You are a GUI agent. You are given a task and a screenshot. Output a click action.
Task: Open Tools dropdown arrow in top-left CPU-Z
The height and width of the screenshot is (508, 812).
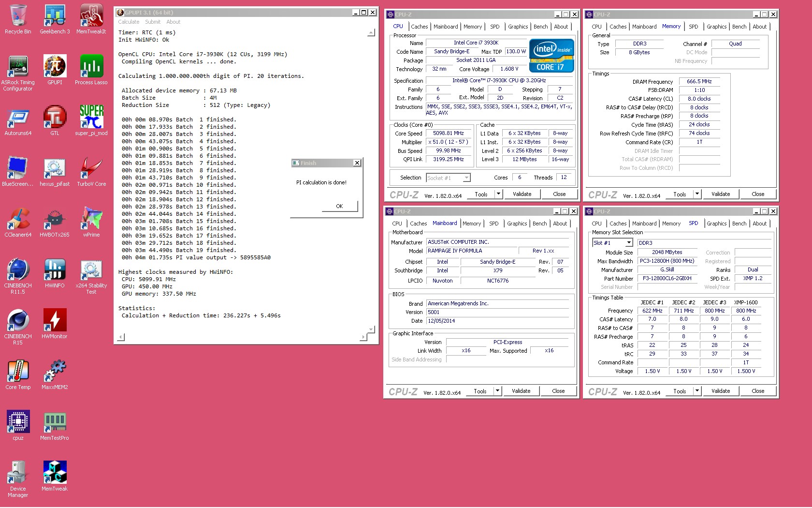(498, 194)
